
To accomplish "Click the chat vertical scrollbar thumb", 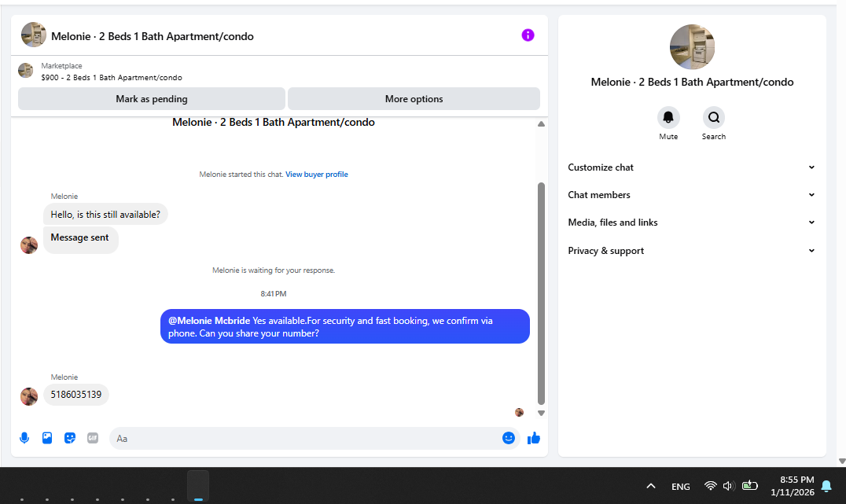I will 541,293.
